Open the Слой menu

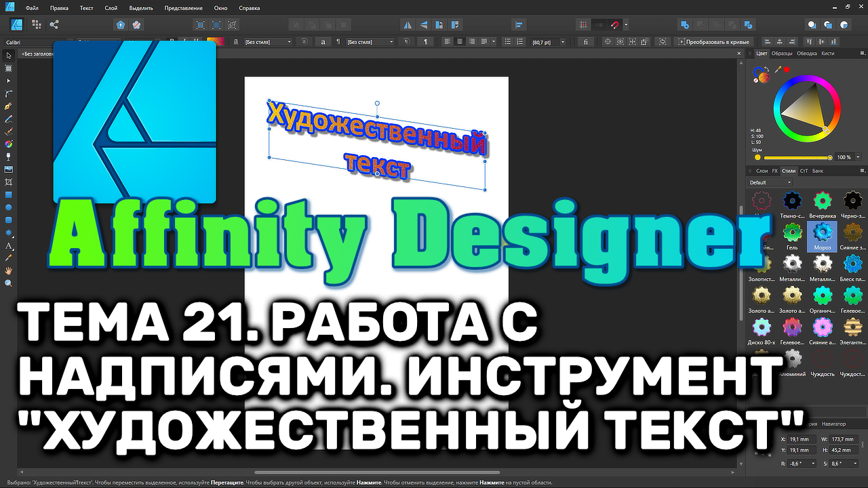pyautogui.click(x=111, y=8)
